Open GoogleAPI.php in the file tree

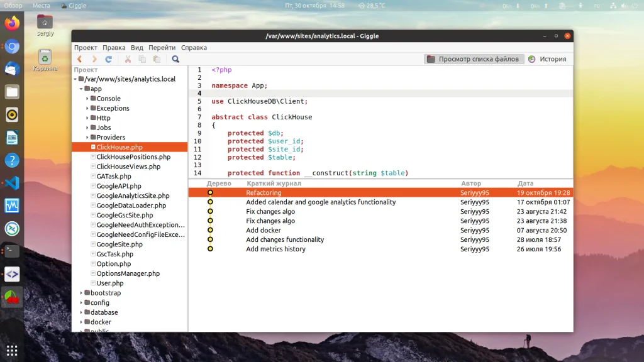pyautogui.click(x=118, y=186)
